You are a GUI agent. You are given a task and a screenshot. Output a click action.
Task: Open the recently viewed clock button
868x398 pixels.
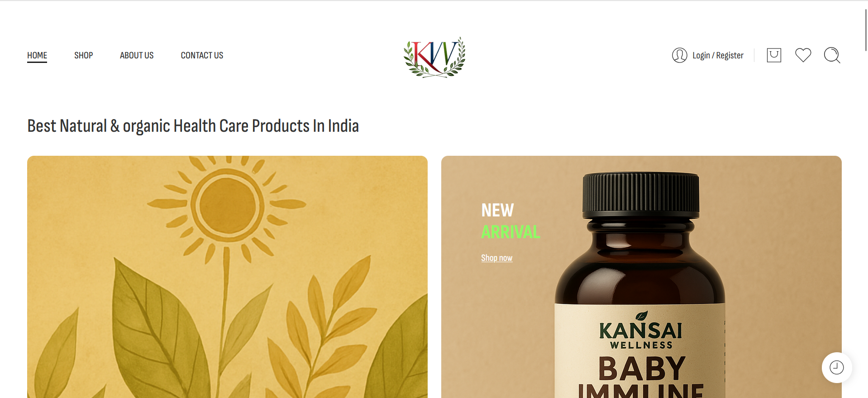point(837,367)
